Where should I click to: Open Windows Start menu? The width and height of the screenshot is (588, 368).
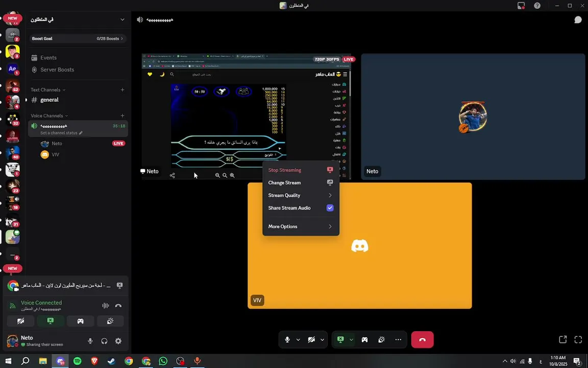click(8, 361)
